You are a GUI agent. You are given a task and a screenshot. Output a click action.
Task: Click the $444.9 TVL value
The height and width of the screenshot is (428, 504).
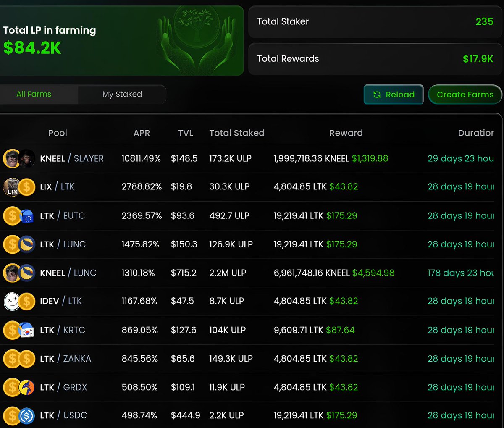185,415
